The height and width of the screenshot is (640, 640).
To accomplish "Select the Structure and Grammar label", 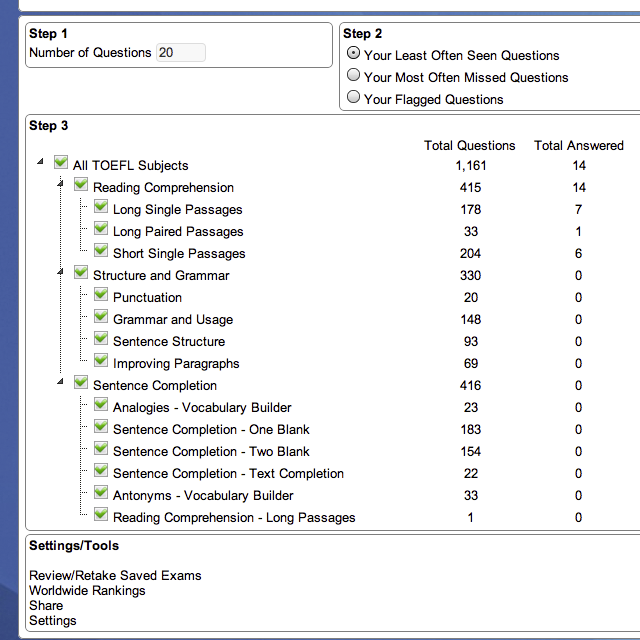I will [x=161, y=276].
